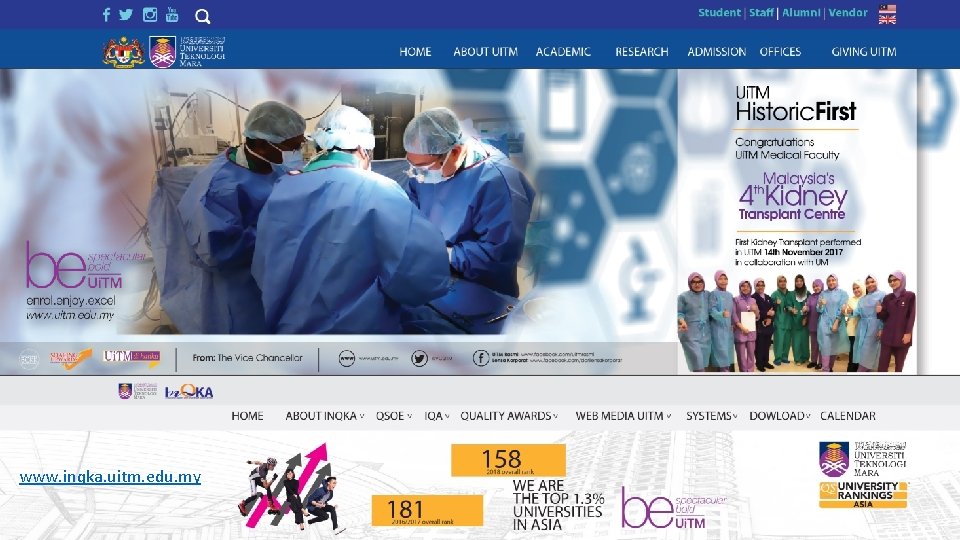Open the Student portal link
The width and height of the screenshot is (960, 540).
(719, 12)
